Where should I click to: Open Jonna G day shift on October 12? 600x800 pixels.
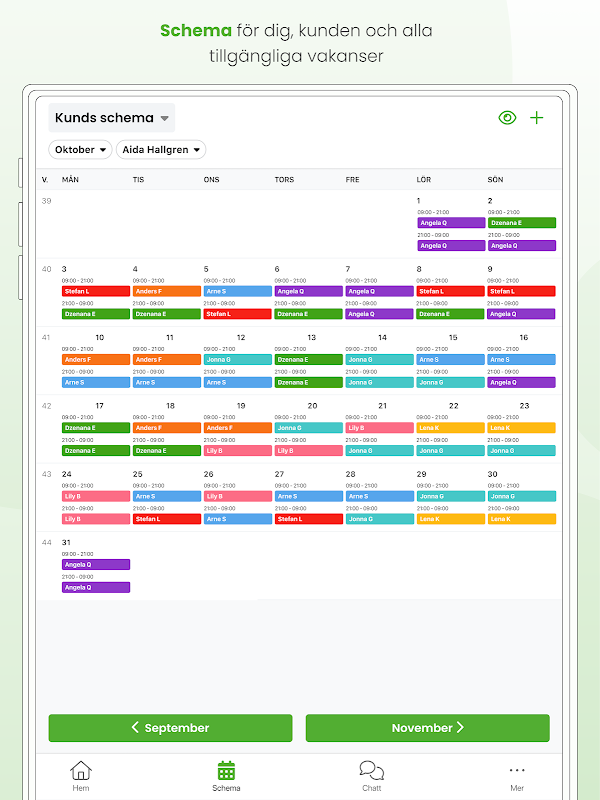[238, 360]
